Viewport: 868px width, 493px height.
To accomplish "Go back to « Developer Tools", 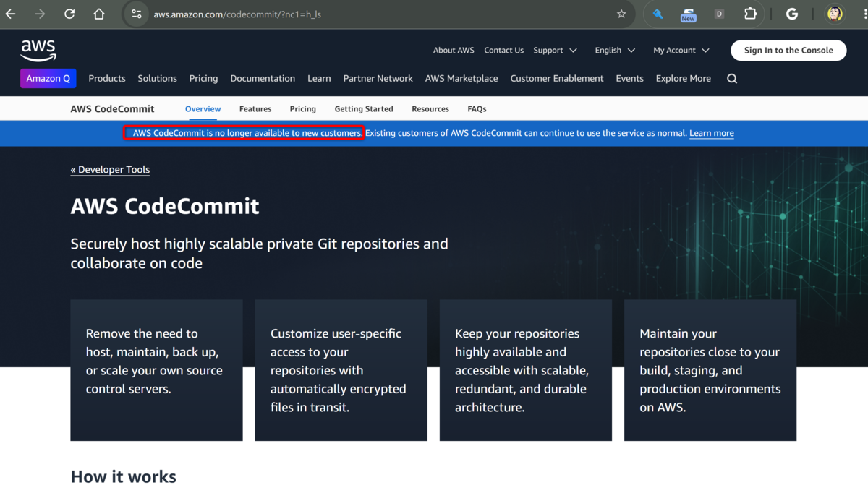I will 110,170.
